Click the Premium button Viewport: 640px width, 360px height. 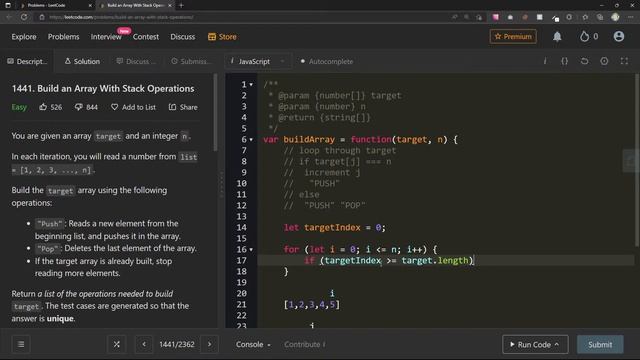pos(513,36)
